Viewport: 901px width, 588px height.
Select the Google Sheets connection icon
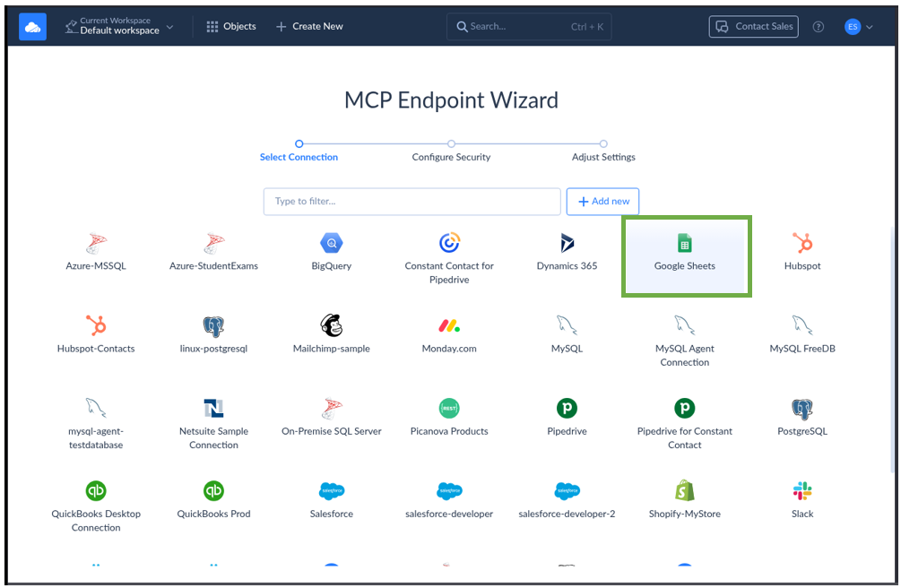tap(685, 244)
